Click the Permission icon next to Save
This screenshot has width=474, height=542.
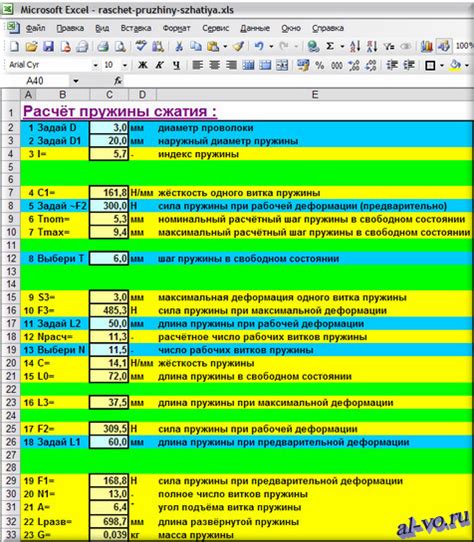point(65,46)
